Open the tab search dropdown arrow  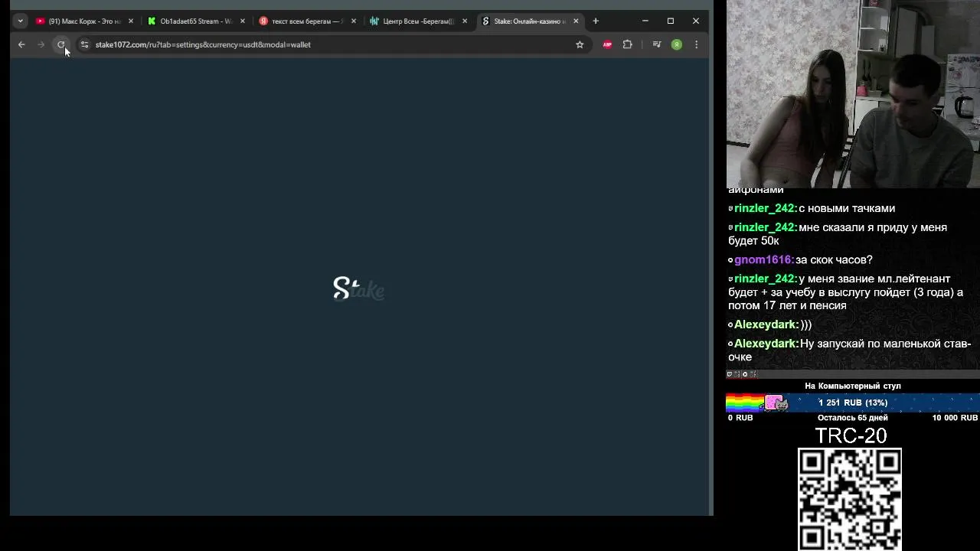tap(20, 21)
